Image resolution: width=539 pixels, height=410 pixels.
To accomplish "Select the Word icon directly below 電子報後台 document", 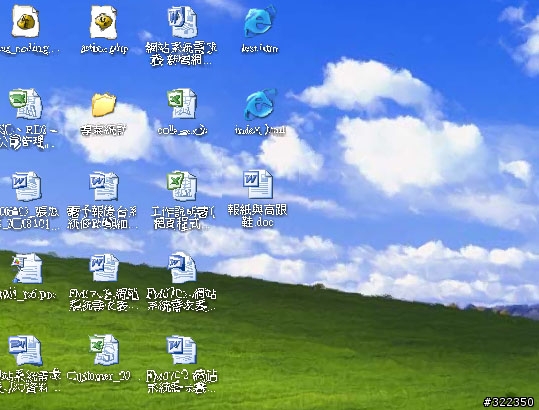I will pyautogui.click(x=104, y=268).
